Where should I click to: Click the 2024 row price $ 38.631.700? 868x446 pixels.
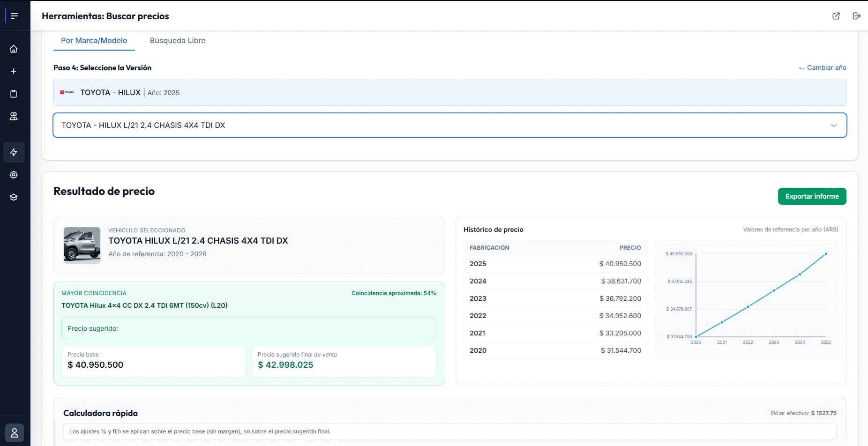621,281
